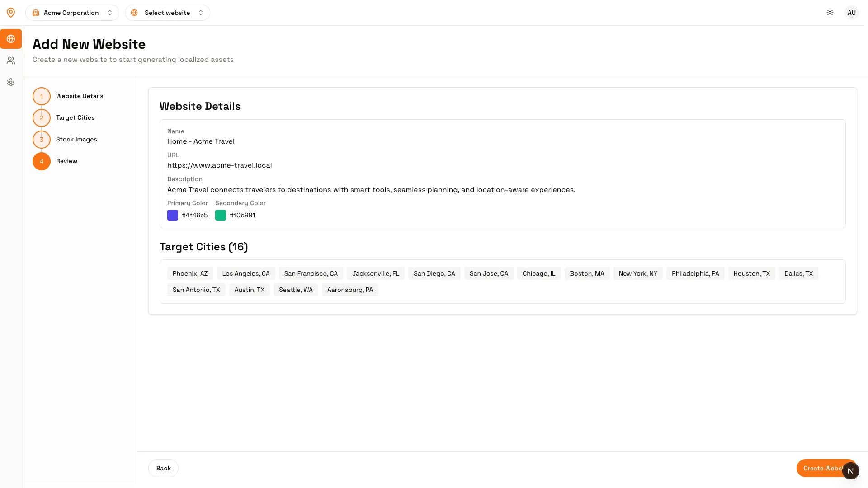Screen dimensions: 868x488
Task: Go to step 3 Stock Images
Action: tap(42, 140)
